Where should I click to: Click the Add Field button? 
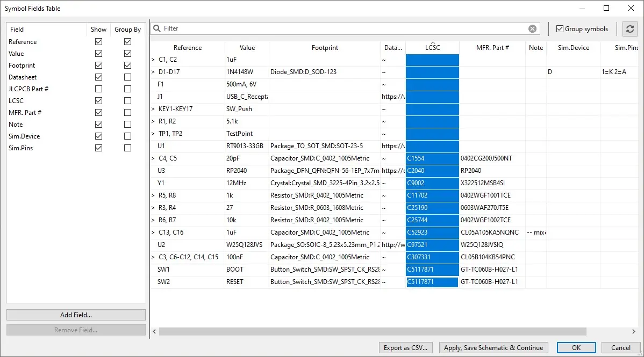point(76,315)
